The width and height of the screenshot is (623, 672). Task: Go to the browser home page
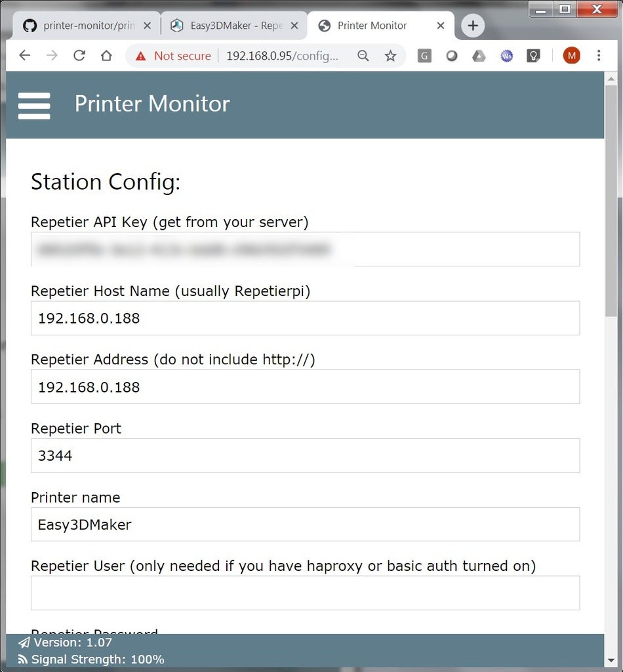(x=106, y=56)
